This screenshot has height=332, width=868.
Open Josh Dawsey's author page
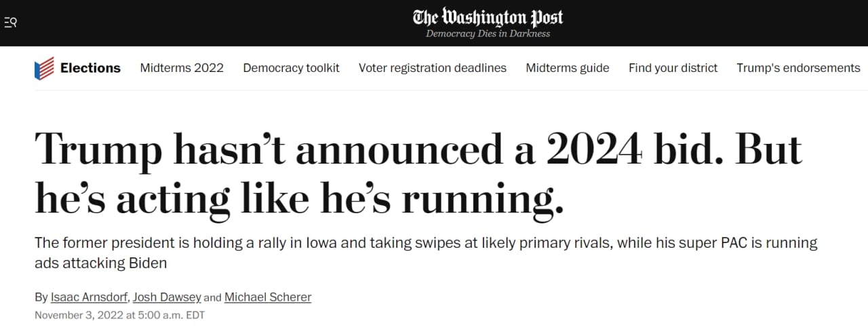[167, 297]
